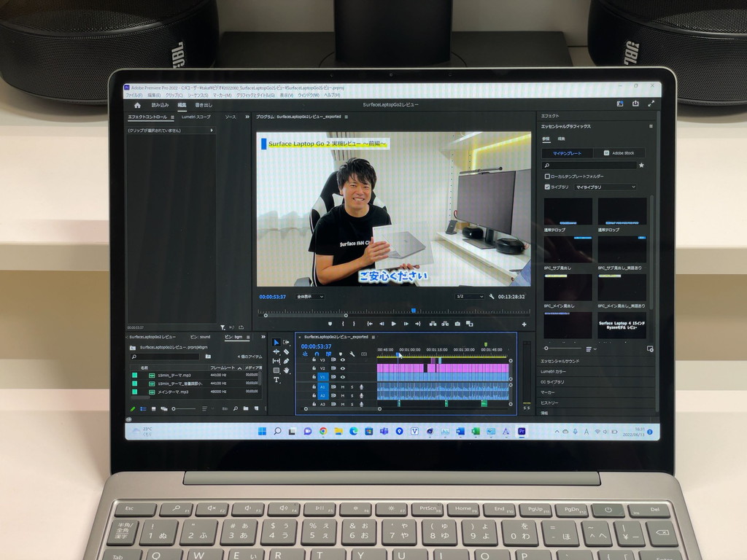Select the Type tool
747x560 pixels.
point(276,379)
